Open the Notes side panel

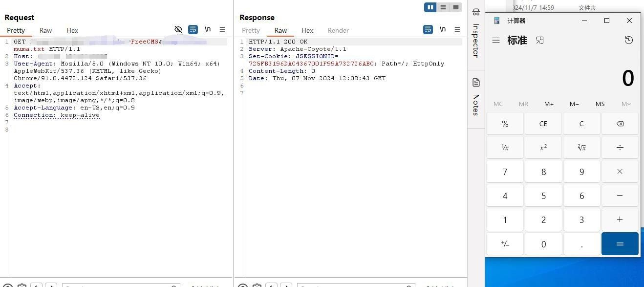(476, 97)
